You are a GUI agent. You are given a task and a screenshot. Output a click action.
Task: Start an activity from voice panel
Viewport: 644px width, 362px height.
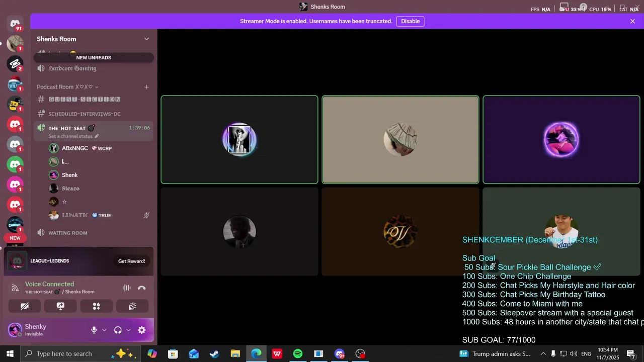pyautogui.click(x=97, y=306)
